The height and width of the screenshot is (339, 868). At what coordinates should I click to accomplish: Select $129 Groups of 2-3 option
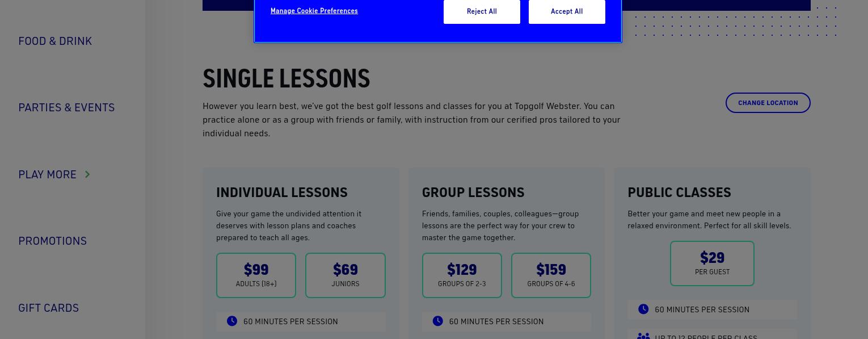[x=462, y=275]
